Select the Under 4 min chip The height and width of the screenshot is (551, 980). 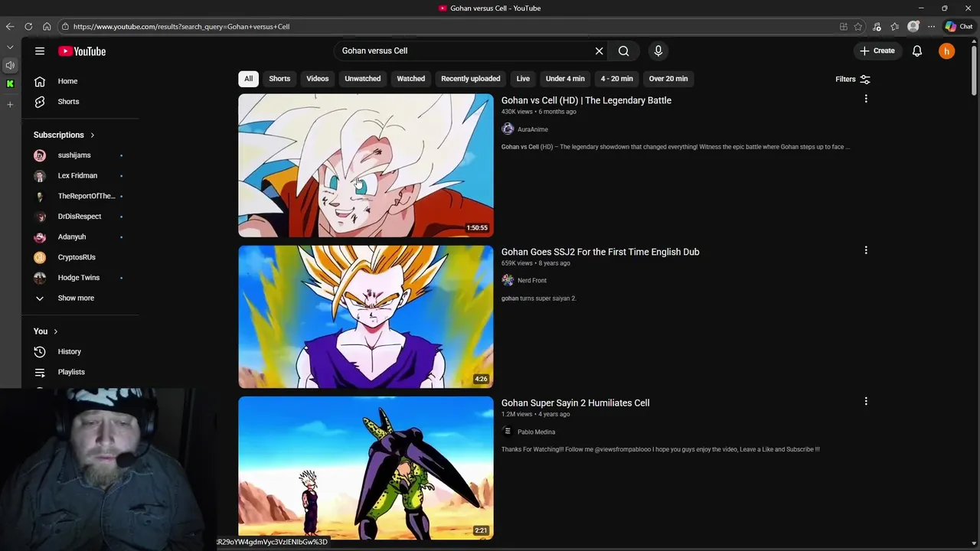click(x=565, y=79)
